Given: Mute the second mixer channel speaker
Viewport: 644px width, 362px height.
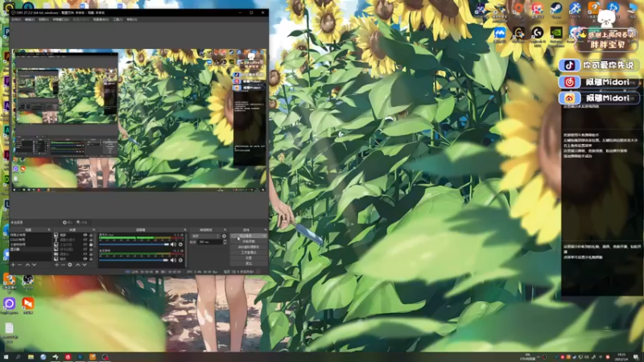Looking at the screenshot, I should click(173, 260).
